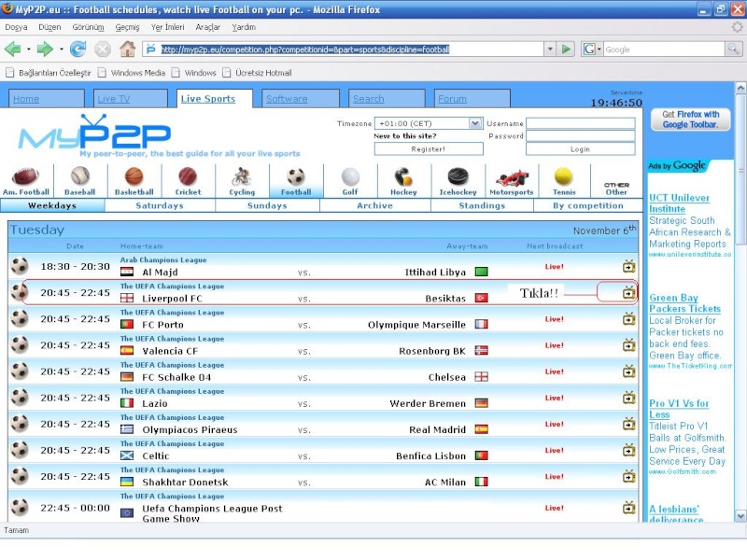Switch to the Software tab
Image resolution: width=747 pixels, height=560 pixels.
click(301, 99)
